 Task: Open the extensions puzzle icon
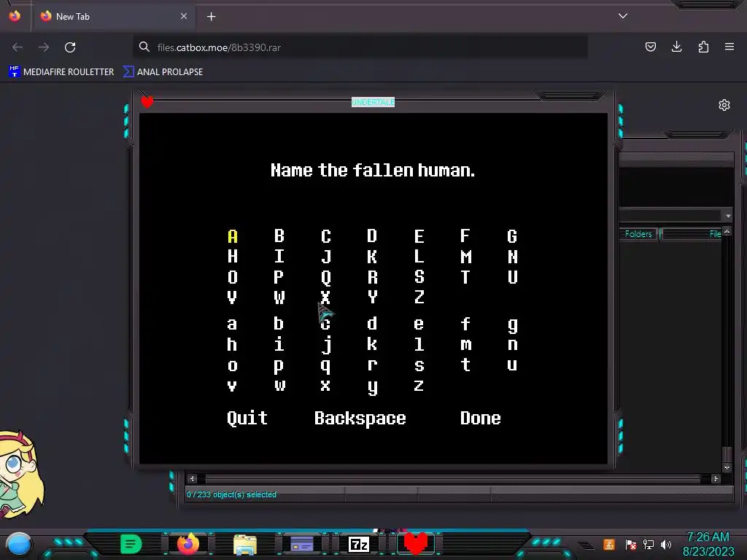703,47
